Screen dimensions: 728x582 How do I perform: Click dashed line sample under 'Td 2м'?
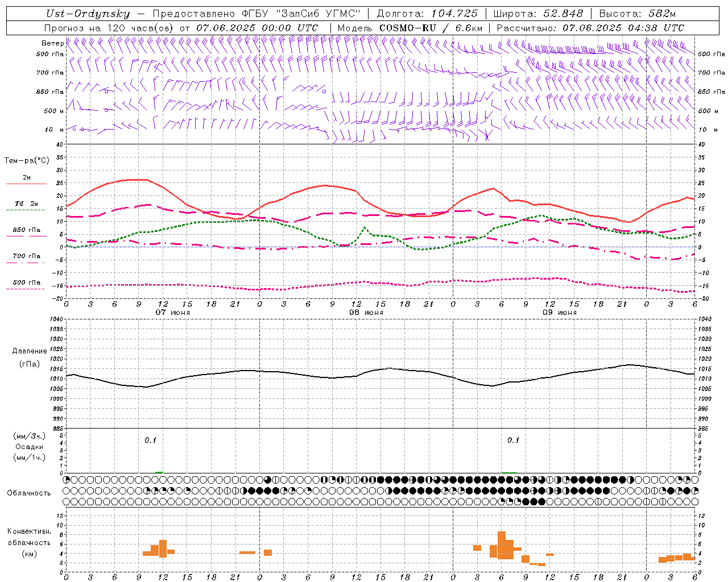(x=26, y=210)
